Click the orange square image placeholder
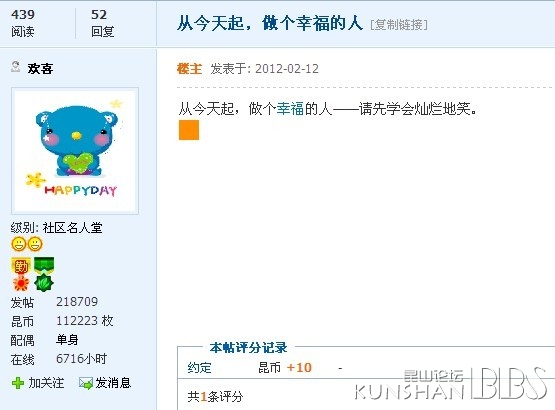This screenshot has height=410, width=555. point(189,130)
